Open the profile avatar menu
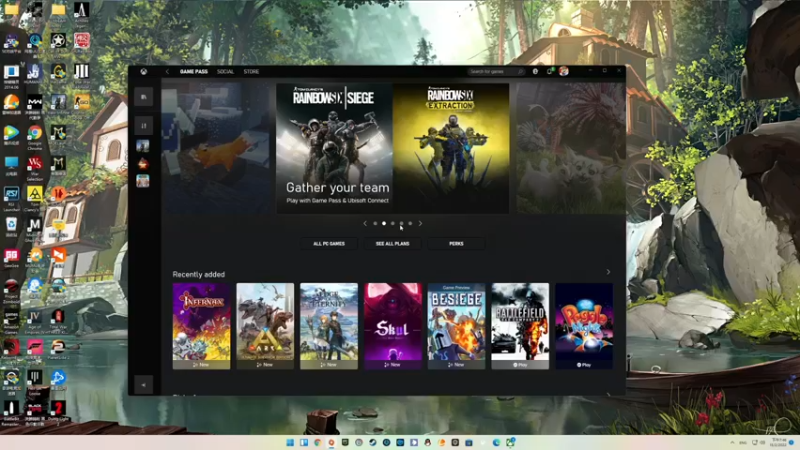Screen dimensions: 800x450 [563, 71]
